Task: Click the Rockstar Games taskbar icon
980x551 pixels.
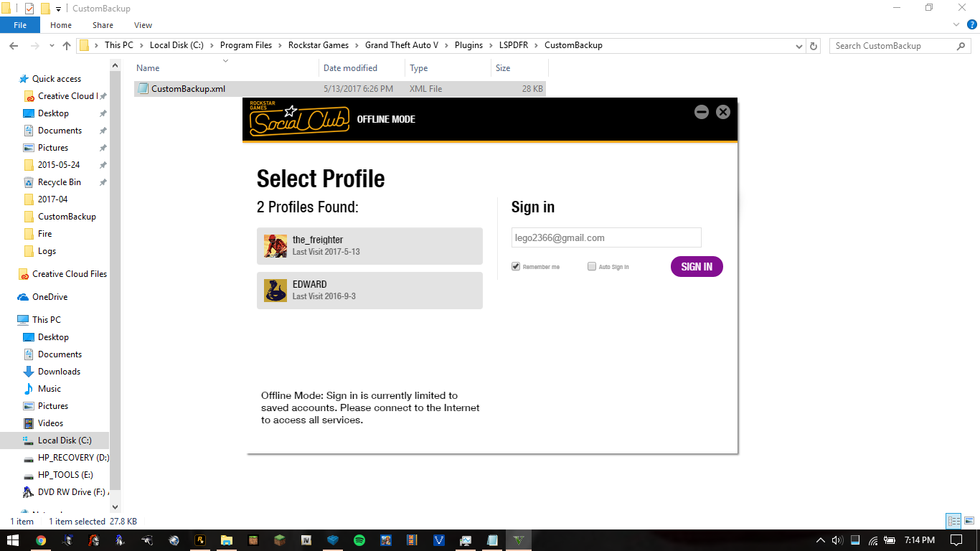Action: 200,540
